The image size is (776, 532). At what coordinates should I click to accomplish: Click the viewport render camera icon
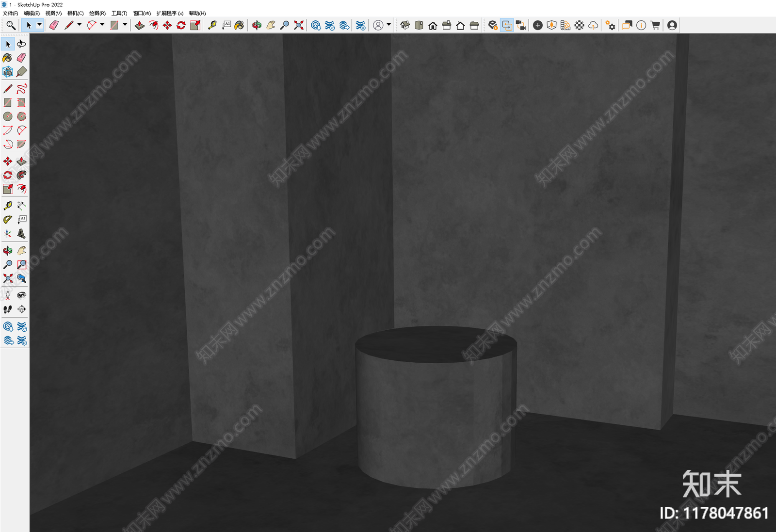click(521, 25)
